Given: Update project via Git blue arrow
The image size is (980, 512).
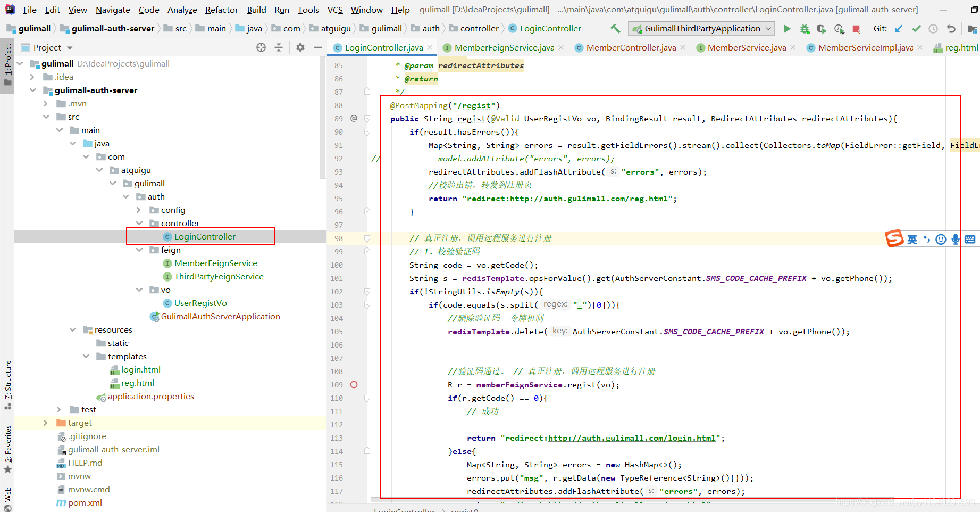Looking at the screenshot, I should point(899,29).
